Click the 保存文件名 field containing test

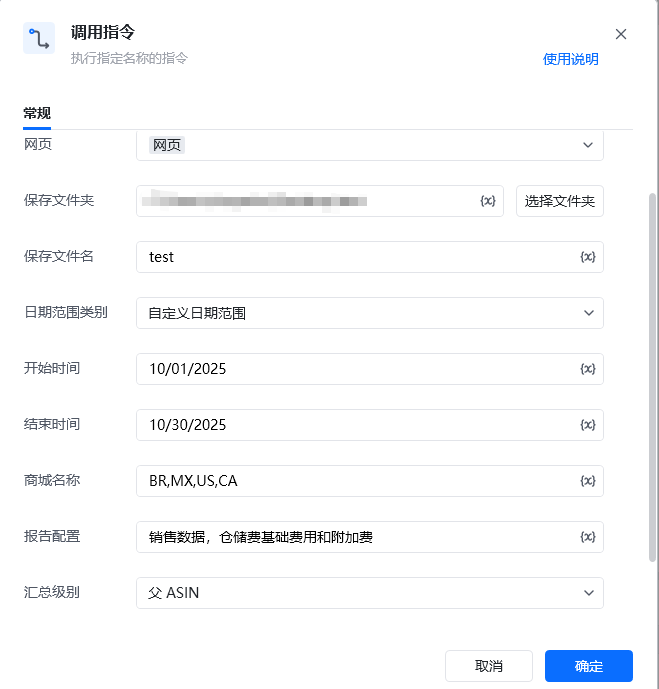369,257
